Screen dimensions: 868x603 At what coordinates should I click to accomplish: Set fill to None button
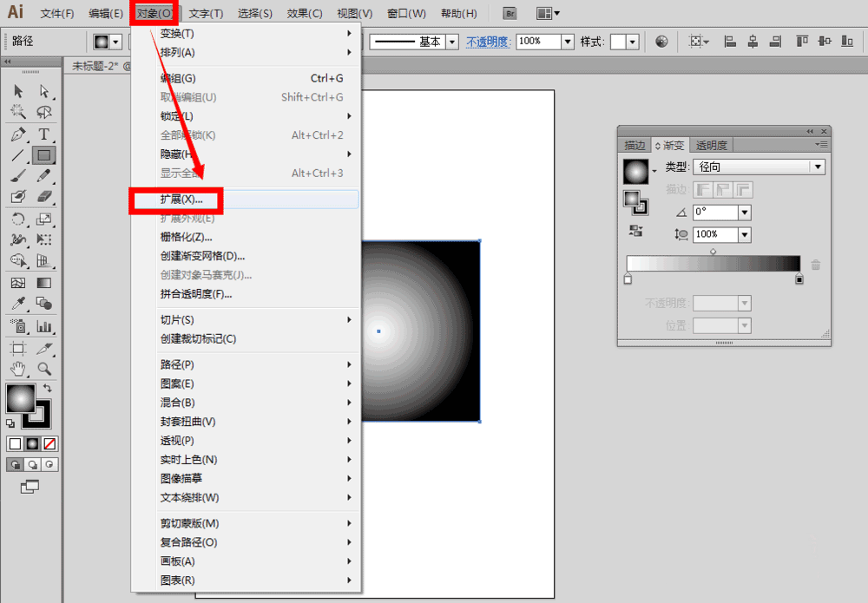(x=49, y=443)
